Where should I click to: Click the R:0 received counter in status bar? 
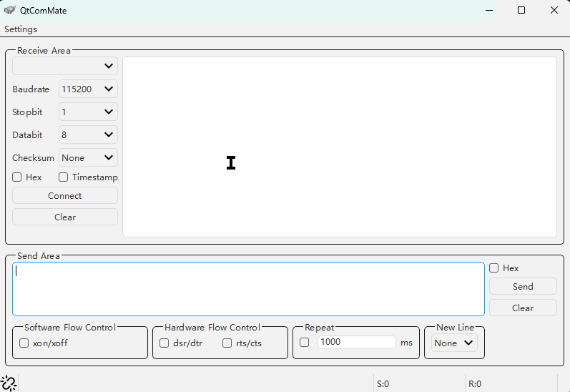pyautogui.click(x=475, y=384)
